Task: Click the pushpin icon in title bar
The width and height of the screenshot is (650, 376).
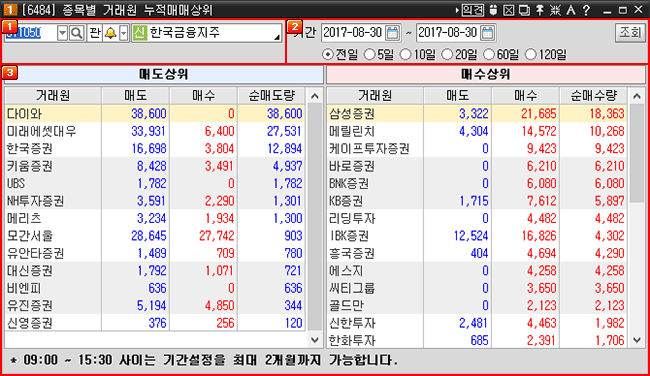Action: [540, 10]
